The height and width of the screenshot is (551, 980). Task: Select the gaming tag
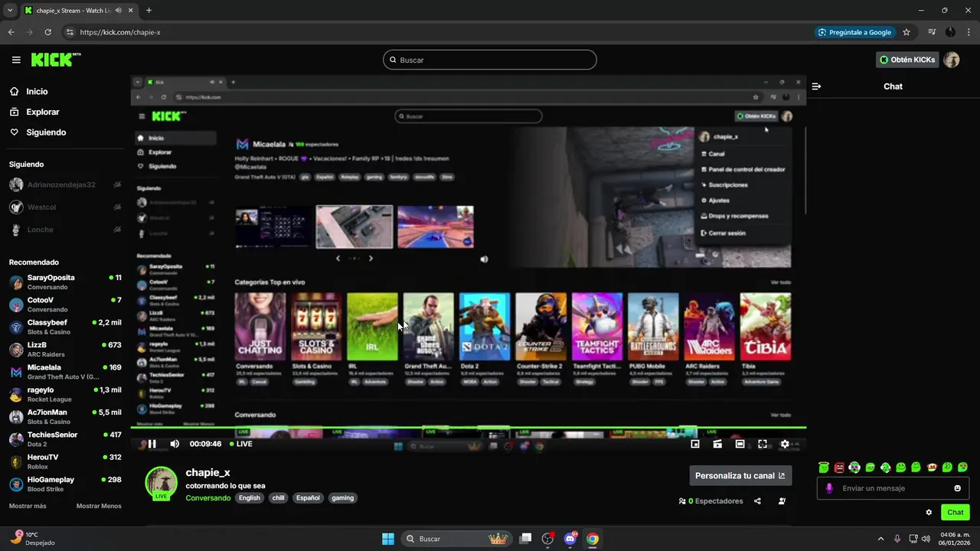[x=343, y=497]
